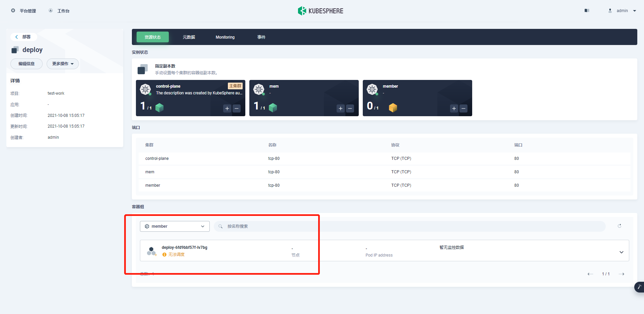Open the 平台管理 platform management menu
The width and height of the screenshot is (644, 314).
[x=23, y=11]
